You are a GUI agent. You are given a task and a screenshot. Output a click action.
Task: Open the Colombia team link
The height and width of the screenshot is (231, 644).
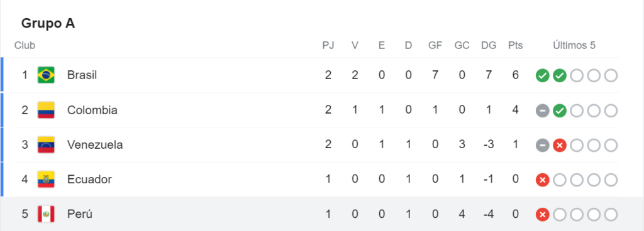point(92,110)
